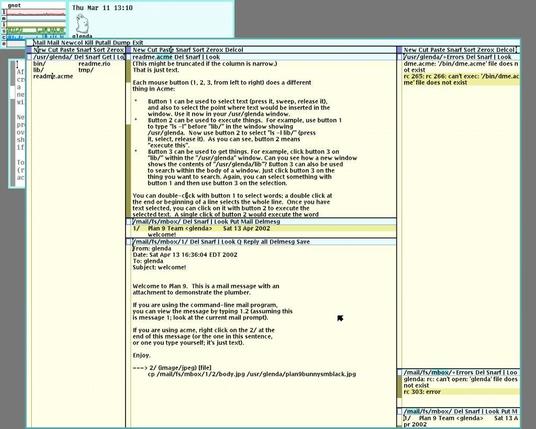Click the readme.acme window scrollbar

[129, 139]
